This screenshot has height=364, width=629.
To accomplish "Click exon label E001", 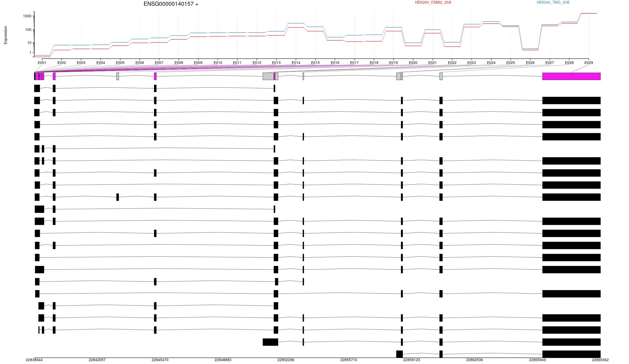I will [x=42, y=63].
